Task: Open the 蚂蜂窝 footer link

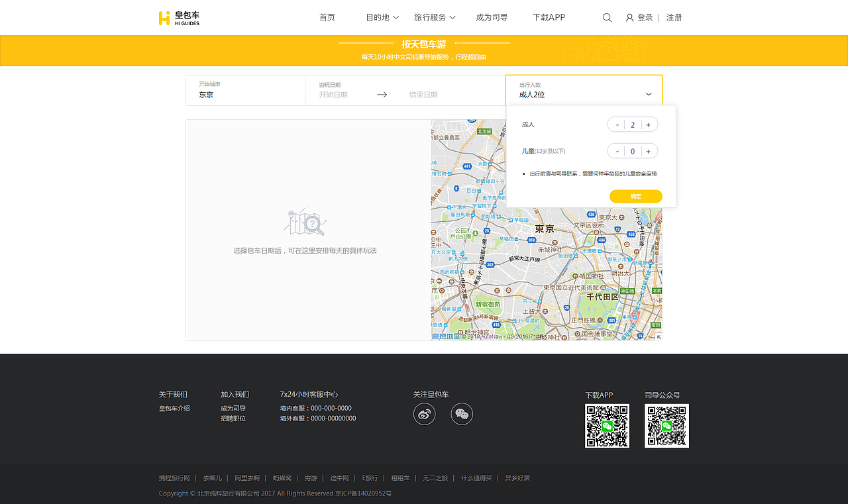Action: pos(280,478)
